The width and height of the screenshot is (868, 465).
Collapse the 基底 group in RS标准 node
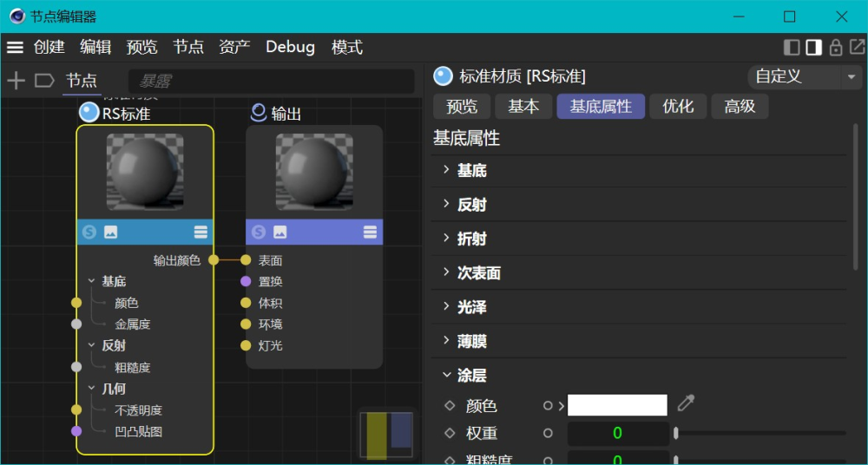pyautogui.click(x=91, y=281)
